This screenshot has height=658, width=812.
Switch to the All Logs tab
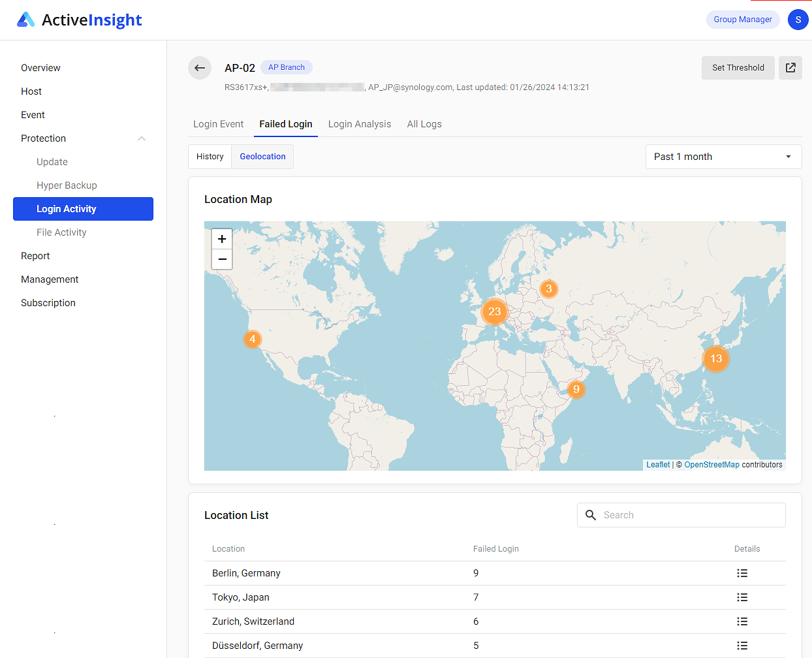pos(424,124)
